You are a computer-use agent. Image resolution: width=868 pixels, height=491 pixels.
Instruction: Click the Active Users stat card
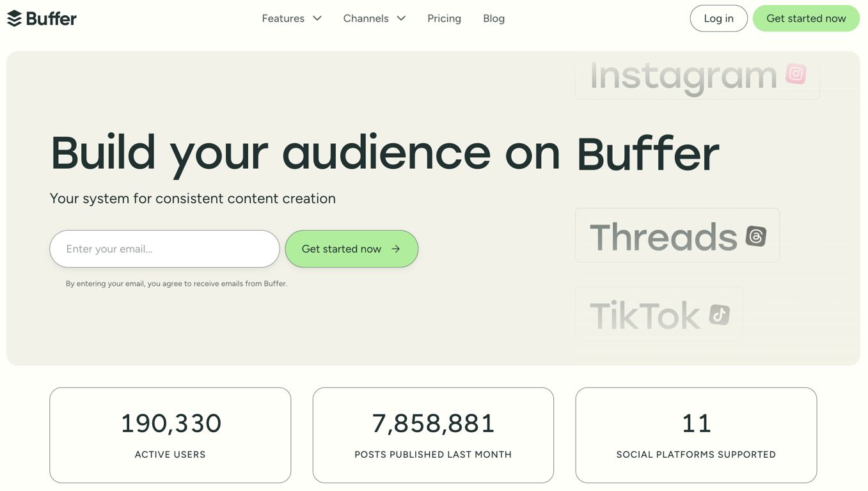click(x=170, y=435)
